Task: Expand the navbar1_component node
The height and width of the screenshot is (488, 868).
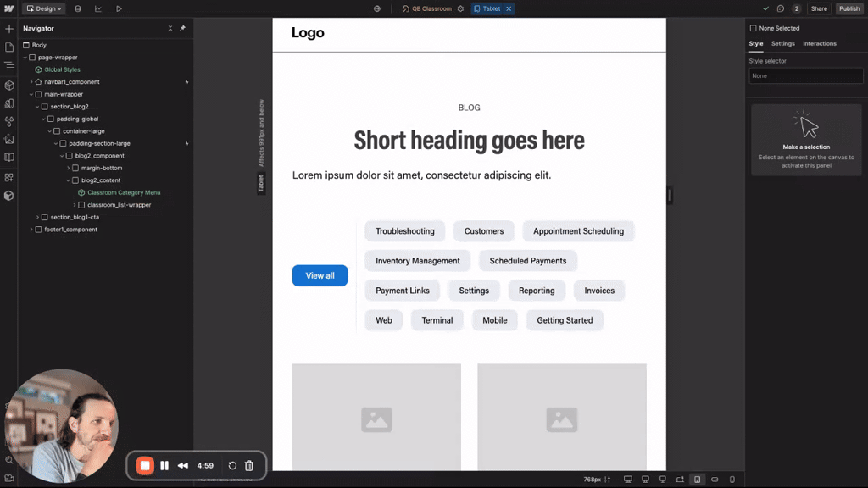Action: tap(31, 82)
